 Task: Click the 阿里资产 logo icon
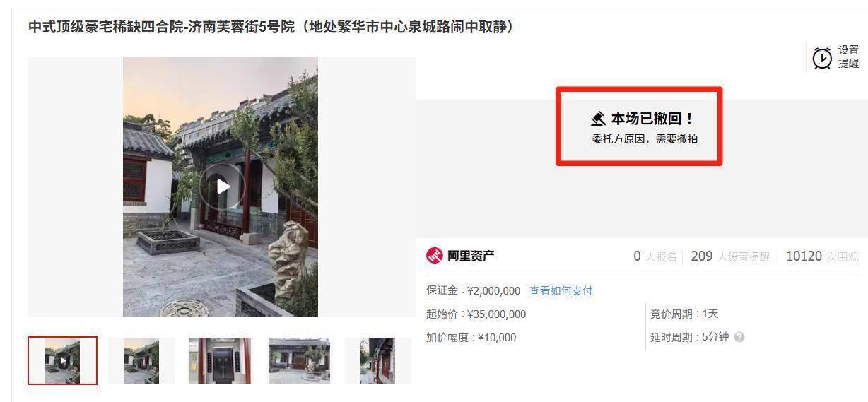coord(434,256)
